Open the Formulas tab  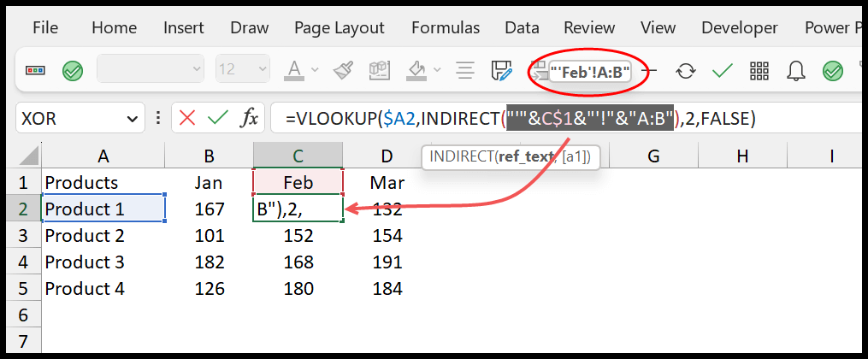pos(446,27)
